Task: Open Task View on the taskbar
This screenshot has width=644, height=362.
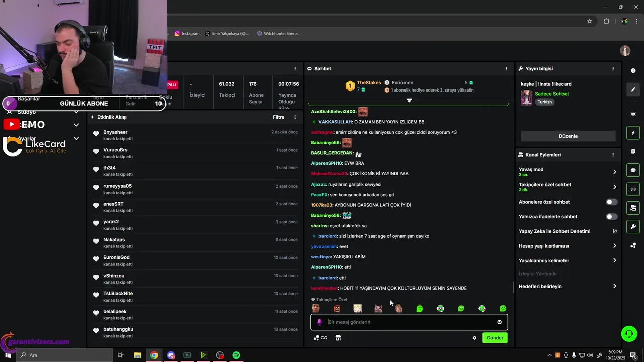Action: 121,355
